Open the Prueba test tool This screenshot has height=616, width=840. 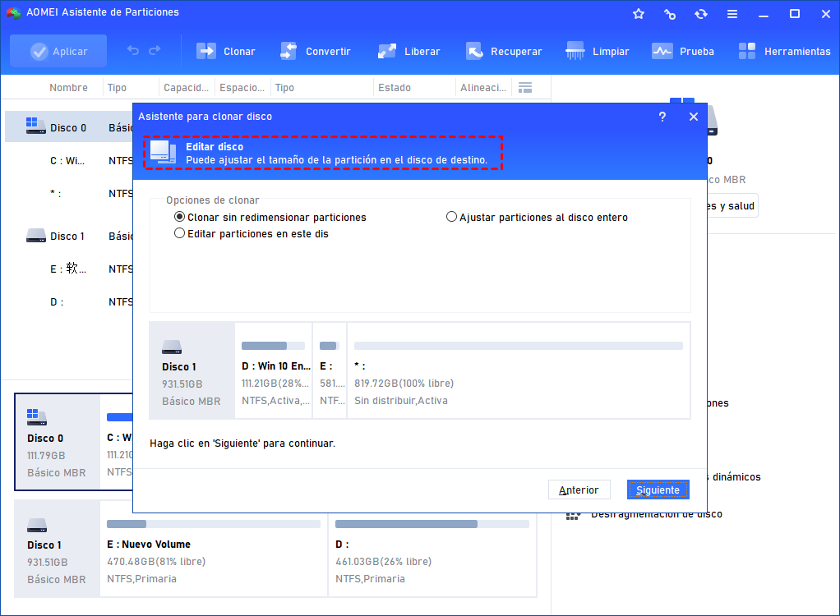pos(684,51)
